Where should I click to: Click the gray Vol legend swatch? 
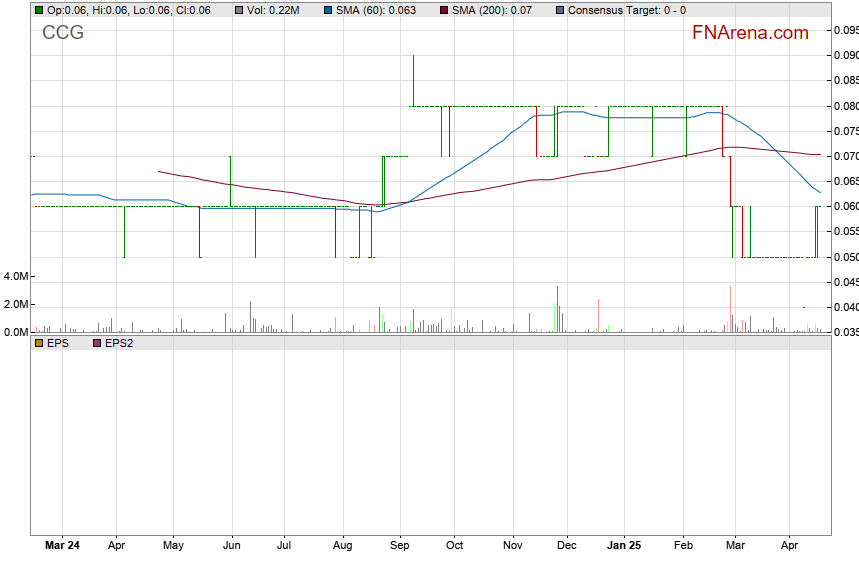click(x=239, y=10)
